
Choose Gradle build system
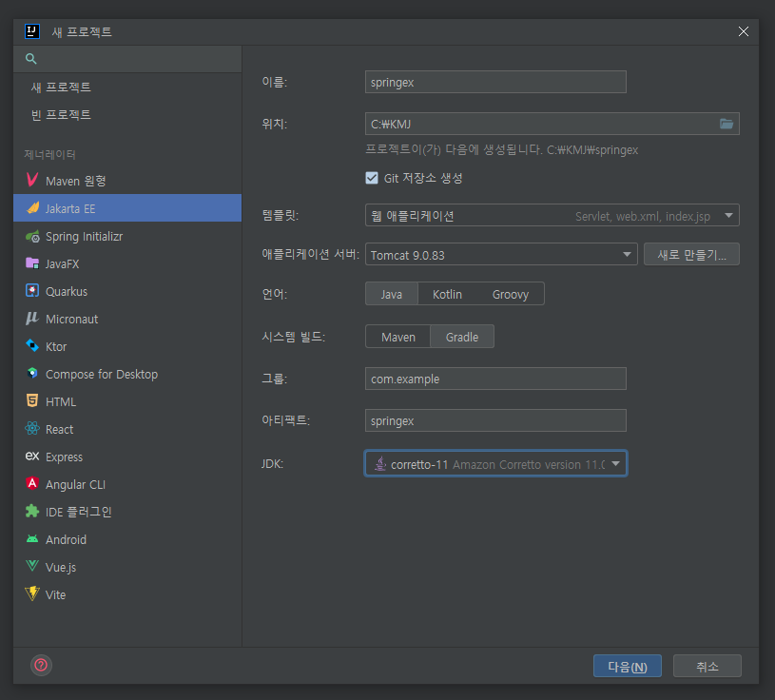(x=462, y=337)
